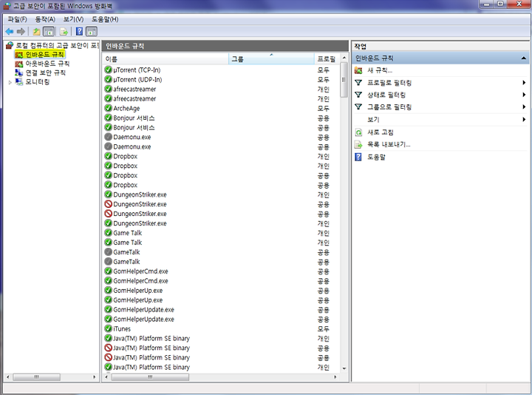Sort by the 프로필 column header
This screenshot has height=395, width=532.
coord(327,59)
